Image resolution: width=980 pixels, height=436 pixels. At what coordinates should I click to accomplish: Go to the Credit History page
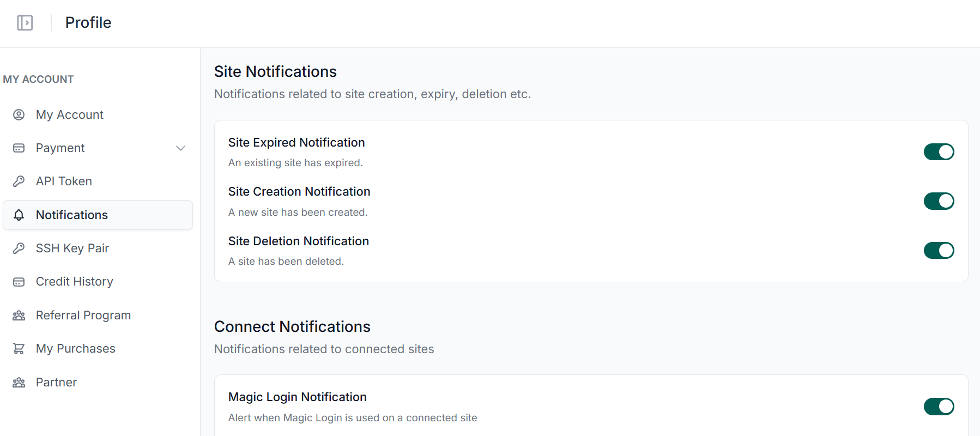pos(75,282)
